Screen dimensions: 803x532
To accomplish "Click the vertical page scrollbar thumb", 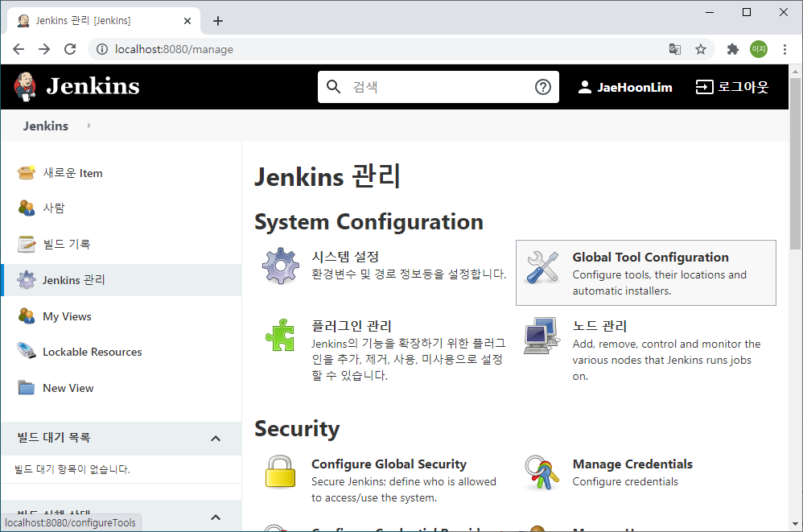I will click(x=795, y=163).
